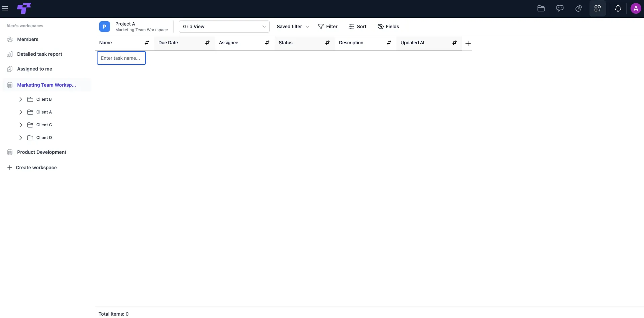The image size is (644, 318).
Task: Open the folder icon in top bar
Action: pos(541,8)
